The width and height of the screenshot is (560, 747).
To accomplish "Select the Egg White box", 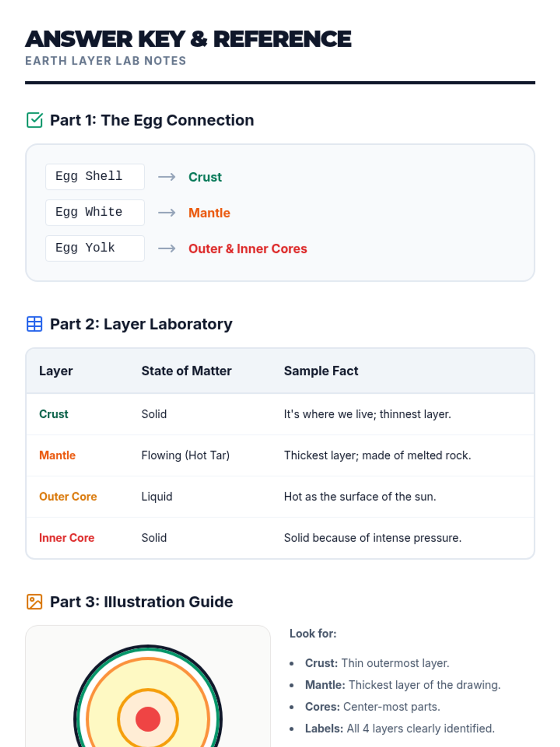I will [95, 213].
